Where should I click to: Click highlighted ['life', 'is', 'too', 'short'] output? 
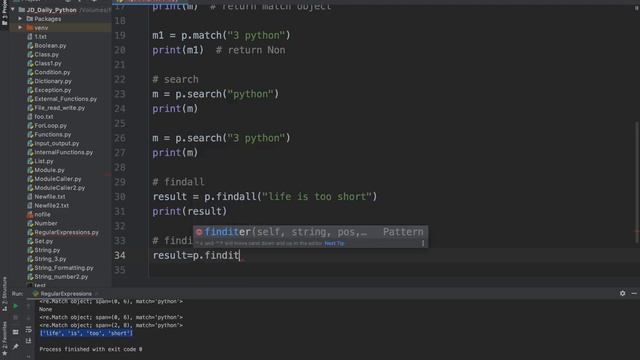click(86, 333)
